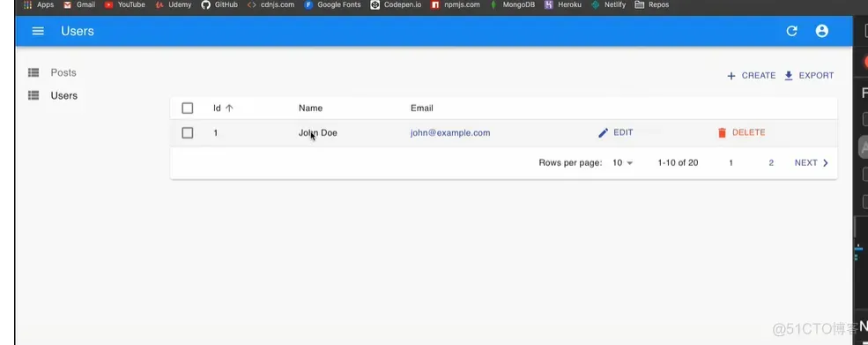
Task: Click the John Doe name cell
Action: coord(318,132)
